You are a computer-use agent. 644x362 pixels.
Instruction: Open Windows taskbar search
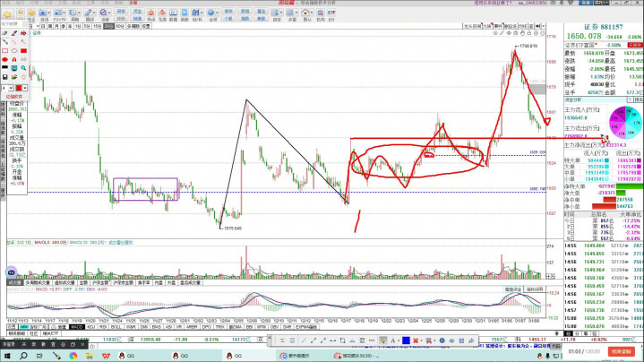click(x=23, y=356)
